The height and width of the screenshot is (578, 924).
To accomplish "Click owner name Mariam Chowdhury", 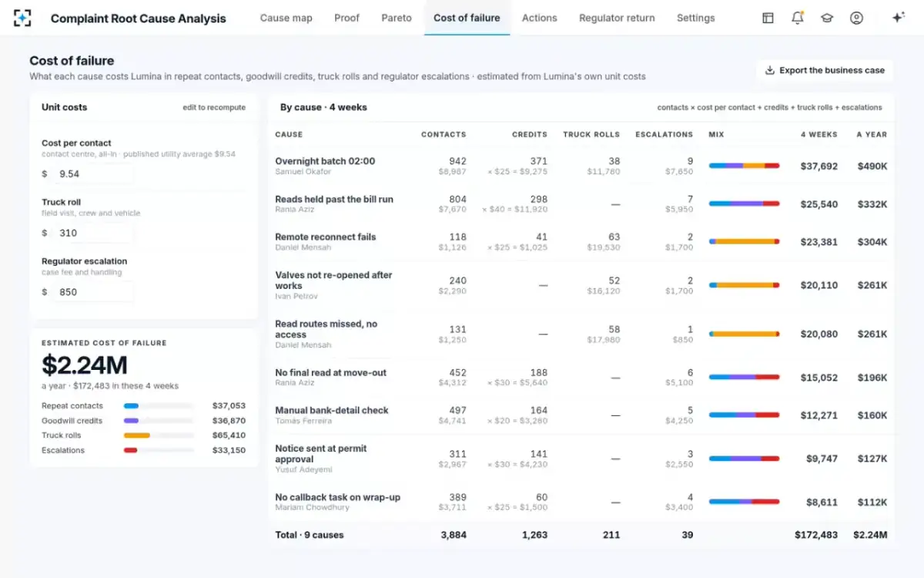I will pos(311,507).
